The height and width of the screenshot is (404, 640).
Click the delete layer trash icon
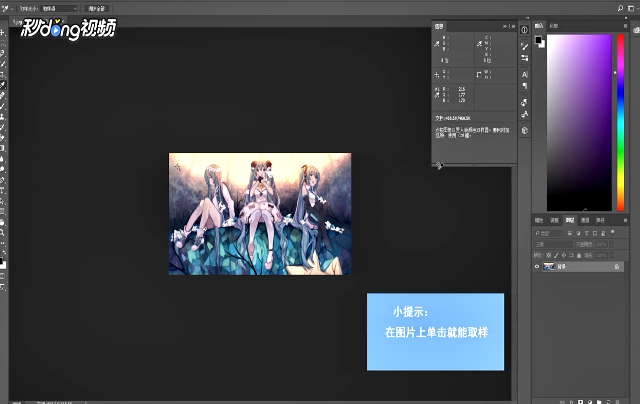(617, 402)
